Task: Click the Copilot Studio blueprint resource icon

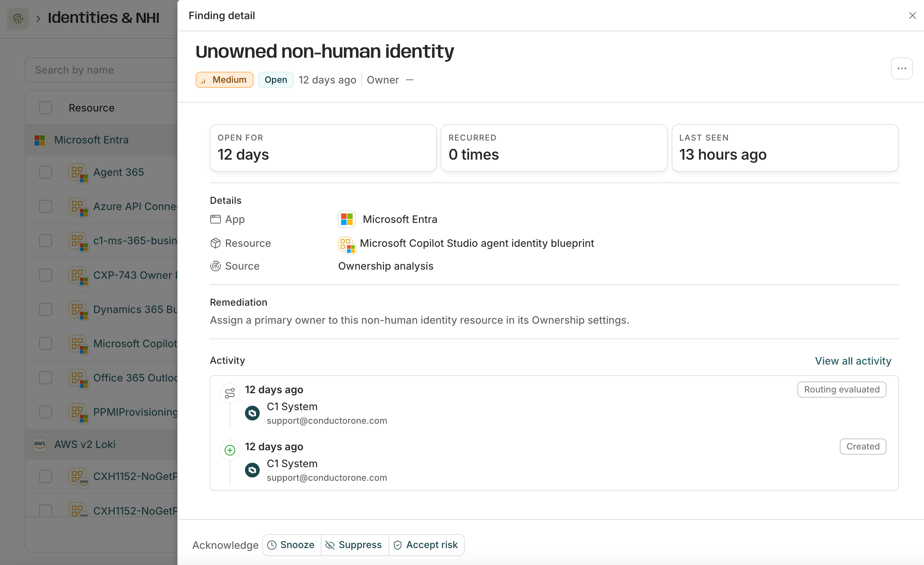Action: click(x=347, y=245)
